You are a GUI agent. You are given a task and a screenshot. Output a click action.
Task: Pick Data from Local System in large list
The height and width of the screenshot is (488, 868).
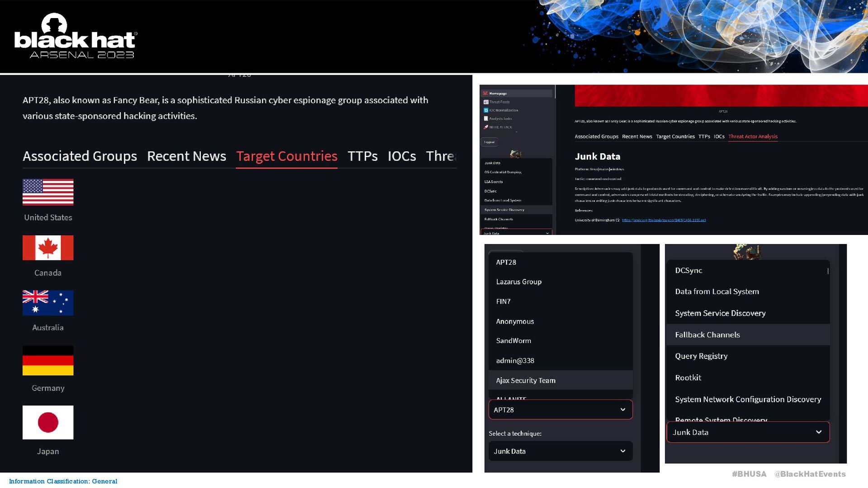coord(748,291)
